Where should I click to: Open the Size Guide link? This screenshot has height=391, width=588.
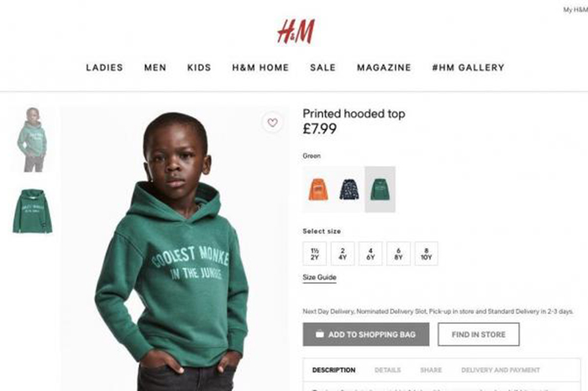[x=319, y=278]
